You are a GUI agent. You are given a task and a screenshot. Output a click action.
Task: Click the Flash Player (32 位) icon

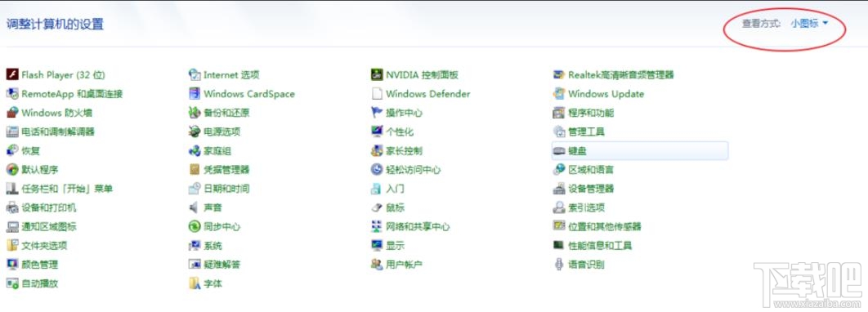[x=12, y=74]
